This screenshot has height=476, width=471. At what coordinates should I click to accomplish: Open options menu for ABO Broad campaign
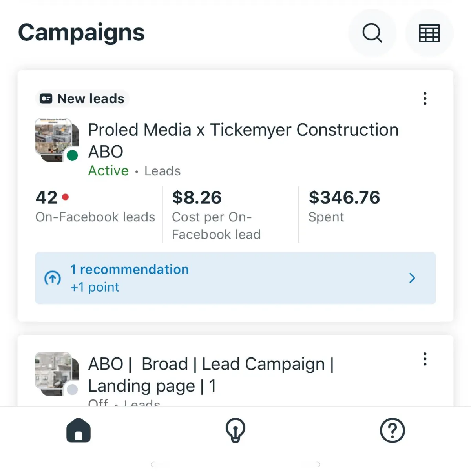pos(425,359)
